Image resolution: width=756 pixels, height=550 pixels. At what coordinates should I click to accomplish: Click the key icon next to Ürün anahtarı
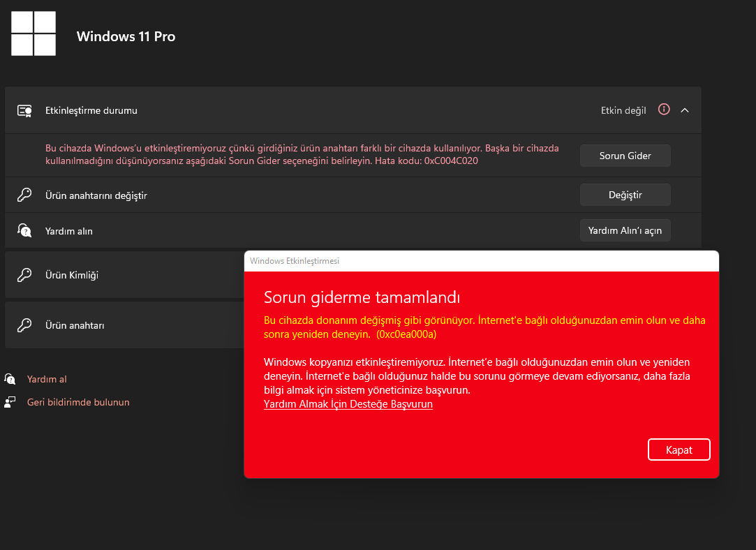[x=24, y=325]
